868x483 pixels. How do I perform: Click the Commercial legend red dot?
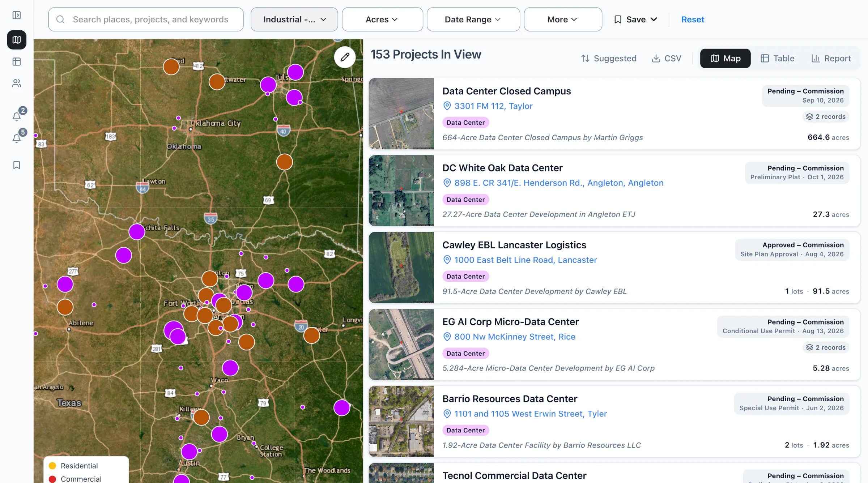52,479
